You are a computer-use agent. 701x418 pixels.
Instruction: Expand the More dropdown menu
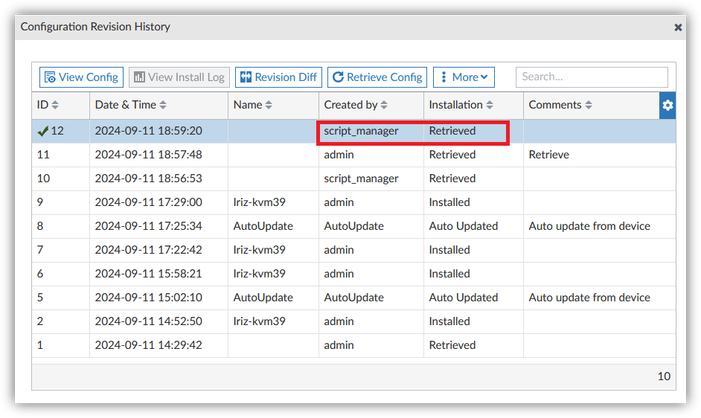pos(464,77)
